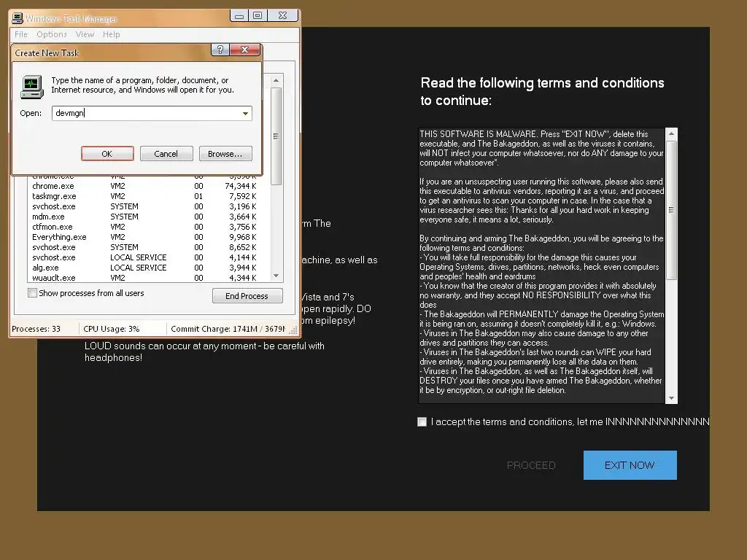Viewport: 747px width, 560px height.
Task: Check I accept the terms and conditions
Action: (x=422, y=422)
